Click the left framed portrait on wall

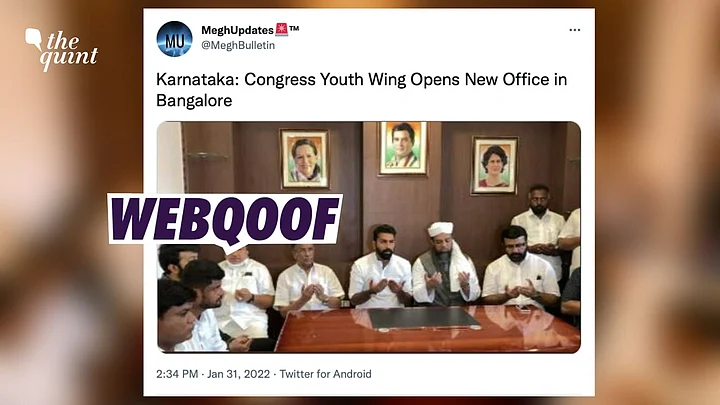click(x=305, y=158)
